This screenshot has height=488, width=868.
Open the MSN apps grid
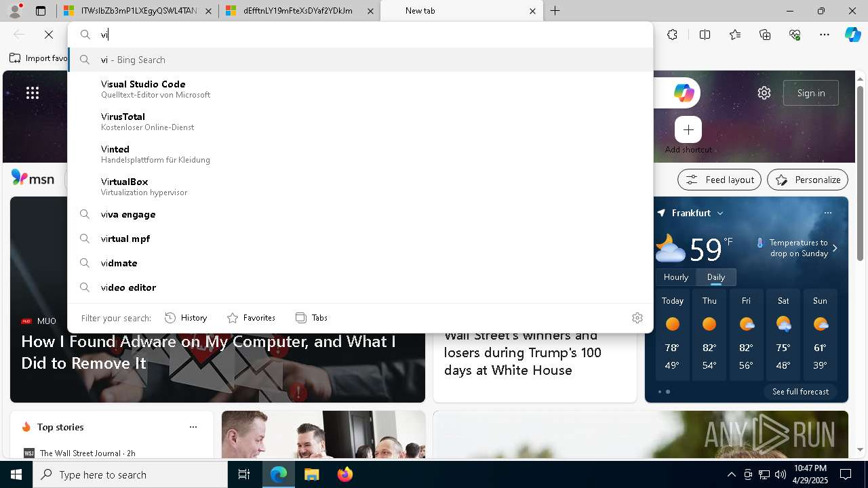click(33, 93)
